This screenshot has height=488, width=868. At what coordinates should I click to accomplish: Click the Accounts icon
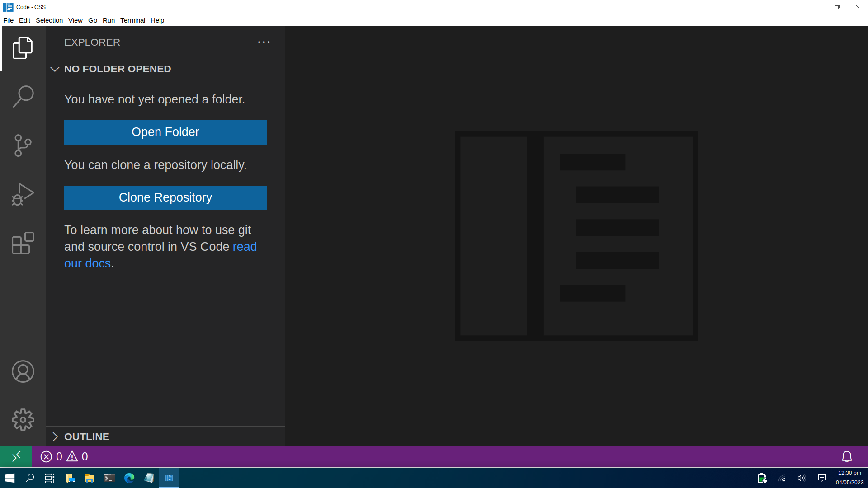click(x=23, y=371)
